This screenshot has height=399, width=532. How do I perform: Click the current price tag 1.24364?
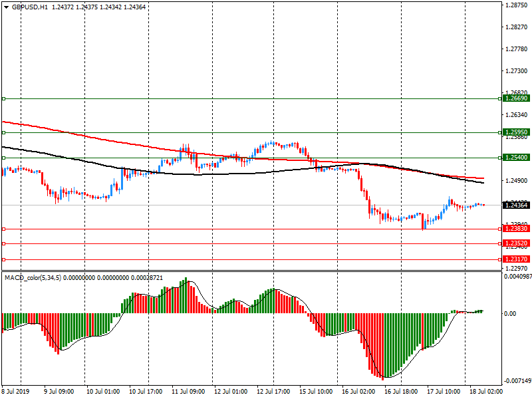(x=517, y=205)
